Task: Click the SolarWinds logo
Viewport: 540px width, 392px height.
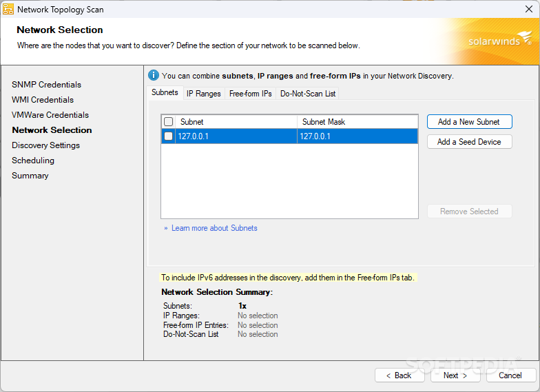Action: coord(500,39)
